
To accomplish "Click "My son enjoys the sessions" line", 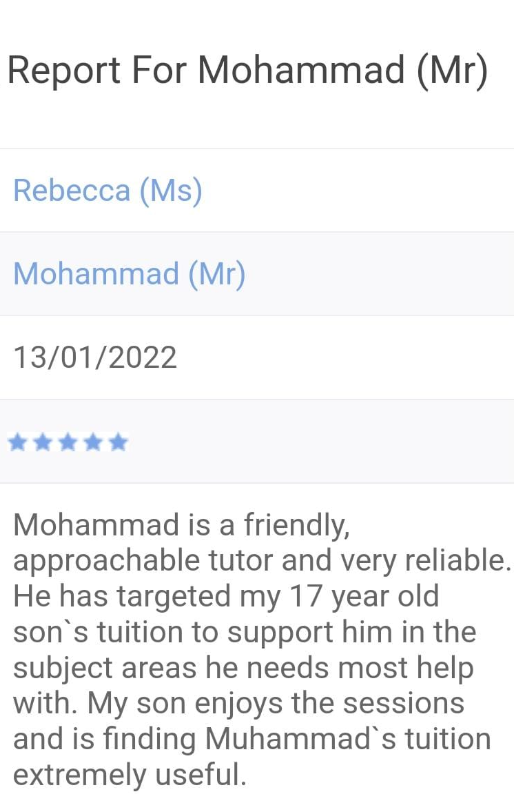I will click(276, 703).
